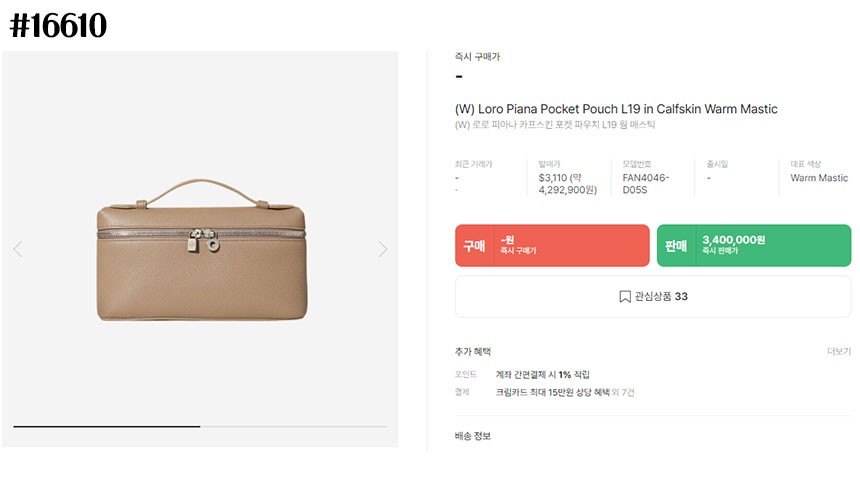This screenshot has width=860, height=491.
Task: Show the previous product image arrow
Action: tap(17, 249)
